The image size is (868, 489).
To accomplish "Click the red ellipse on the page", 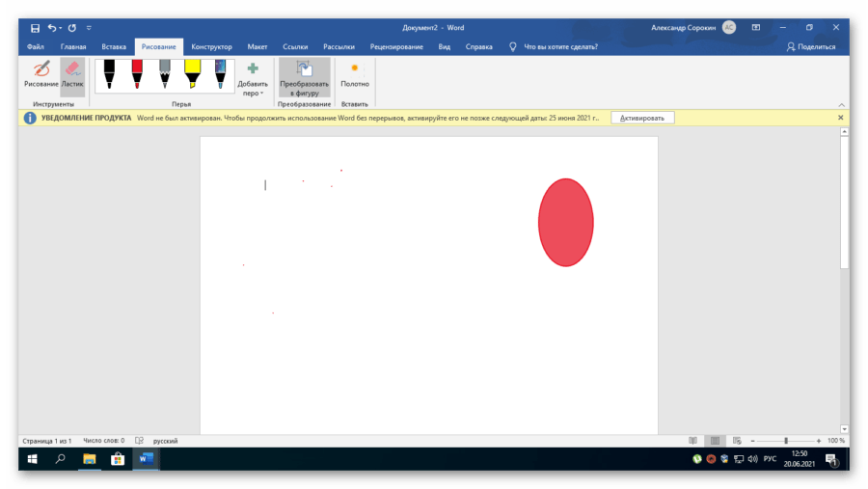I will click(565, 222).
